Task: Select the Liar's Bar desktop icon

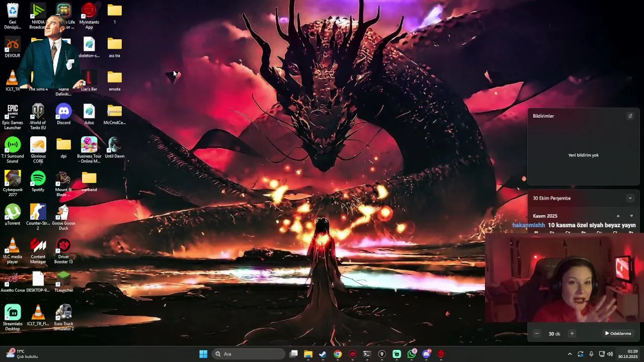Action: [x=89, y=81]
